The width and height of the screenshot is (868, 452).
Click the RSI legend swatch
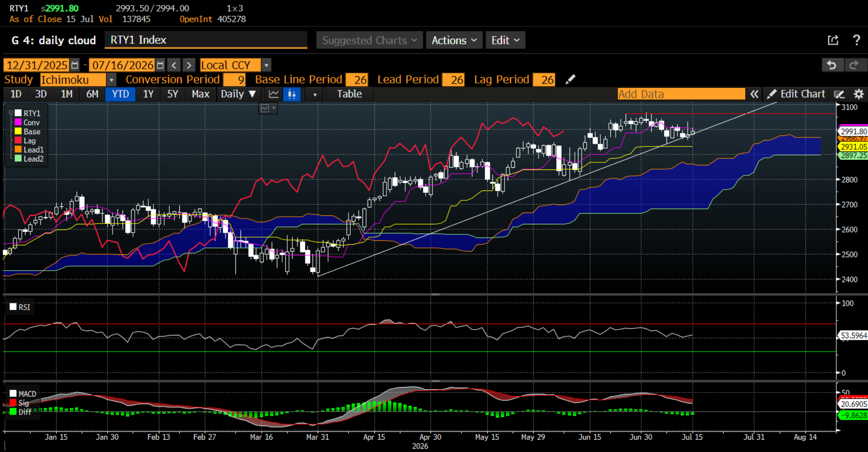(x=13, y=307)
